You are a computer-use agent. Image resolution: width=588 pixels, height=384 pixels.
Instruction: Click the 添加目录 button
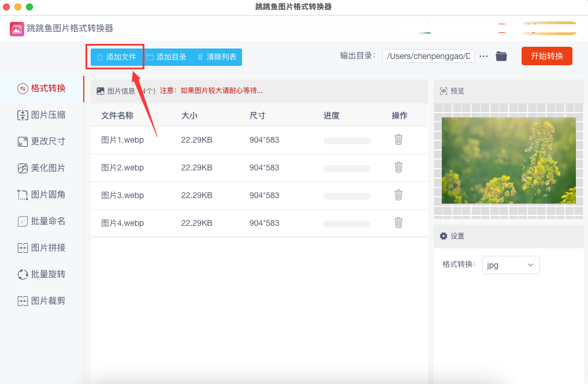166,57
